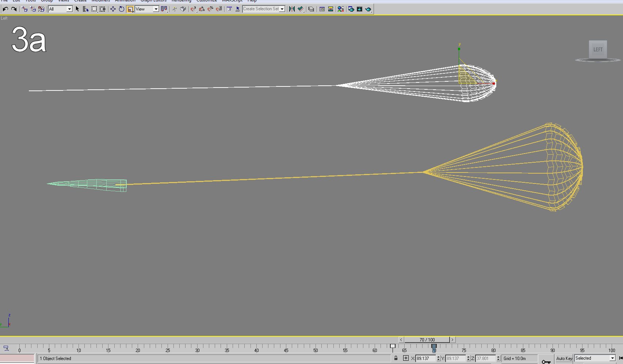Image resolution: width=623 pixels, height=364 pixels.
Task: Click the Rectangular Selection Region button
Action: (x=94, y=9)
